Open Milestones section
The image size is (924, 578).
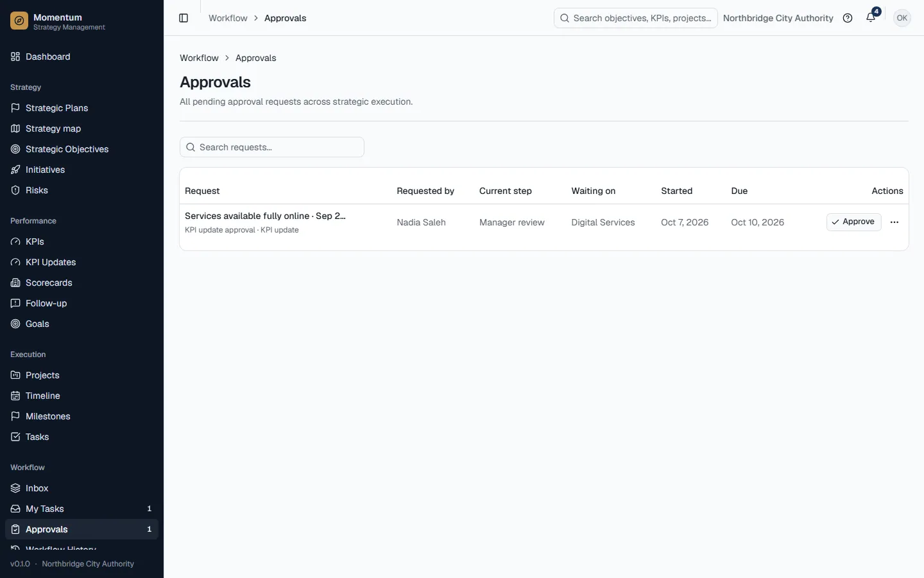click(81, 416)
